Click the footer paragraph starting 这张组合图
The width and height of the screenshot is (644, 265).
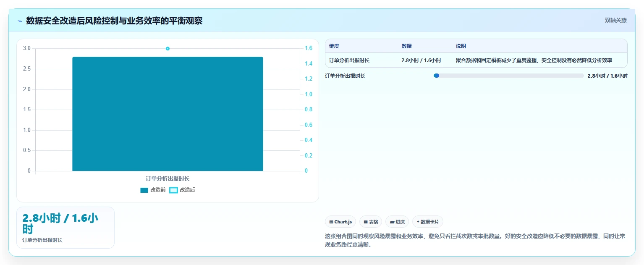[x=475, y=240]
